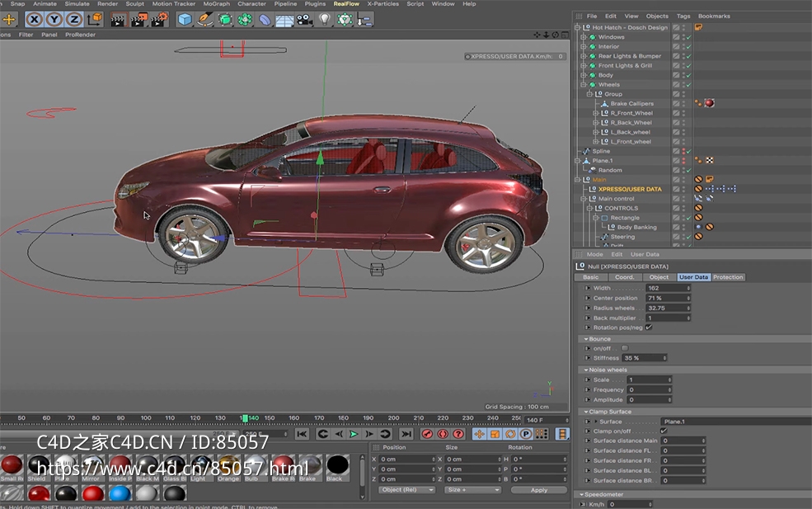Click the Go to first frame icon
This screenshot has width=812, height=509.
pyautogui.click(x=301, y=433)
